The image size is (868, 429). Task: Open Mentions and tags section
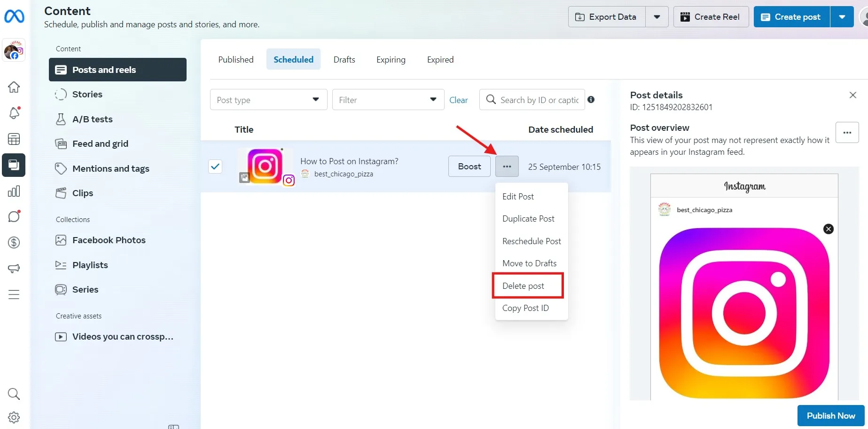click(117, 168)
